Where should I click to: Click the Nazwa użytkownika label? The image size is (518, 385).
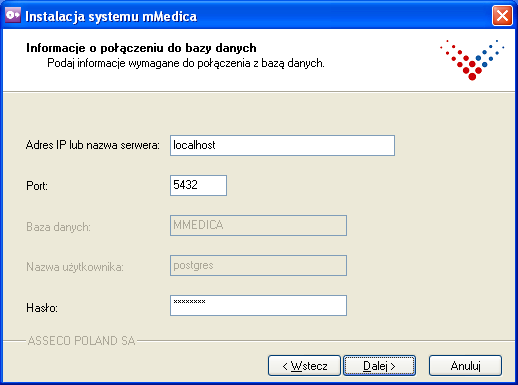(x=75, y=267)
